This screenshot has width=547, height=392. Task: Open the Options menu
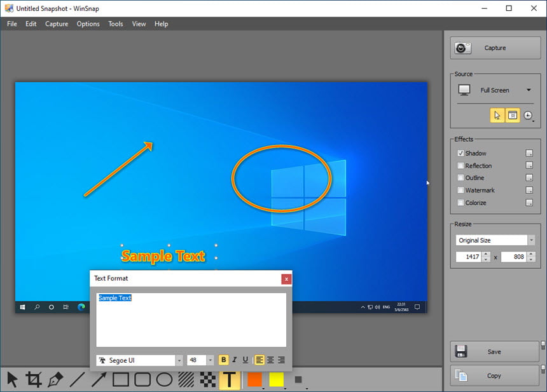pyautogui.click(x=88, y=24)
